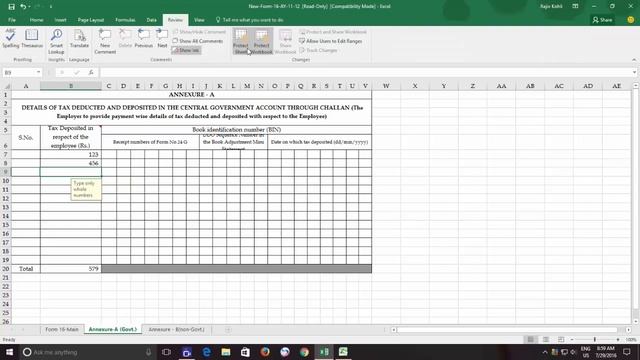This screenshot has width=640, height=360.
Task: Click the Share button
Action: [602, 20]
